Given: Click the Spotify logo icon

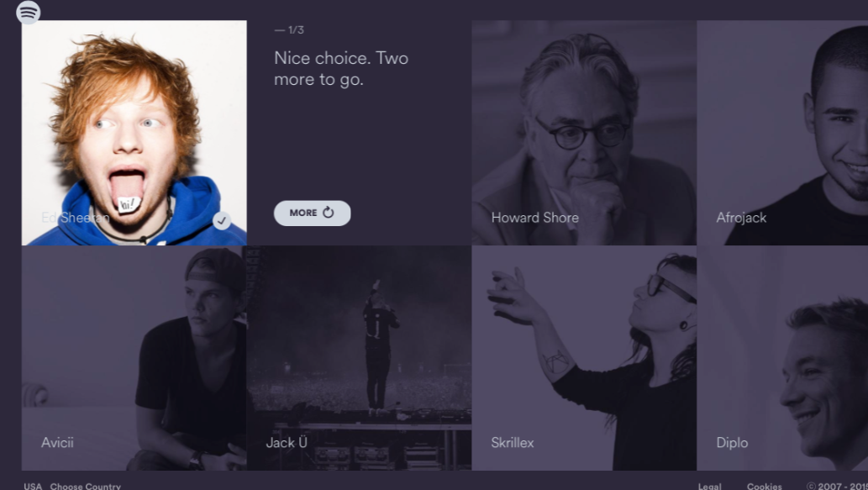Looking at the screenshot, I should pyautogui.click(x=29, y=12).
